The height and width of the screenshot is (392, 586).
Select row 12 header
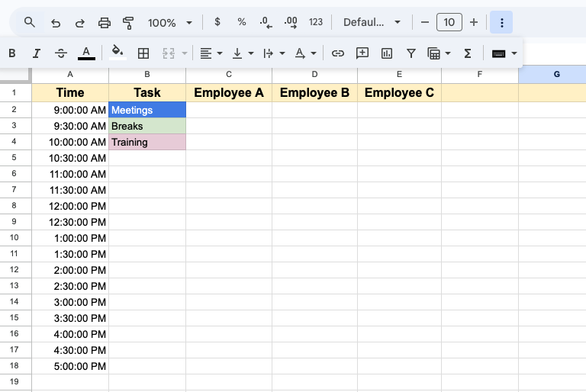click(x=14, y=269)
